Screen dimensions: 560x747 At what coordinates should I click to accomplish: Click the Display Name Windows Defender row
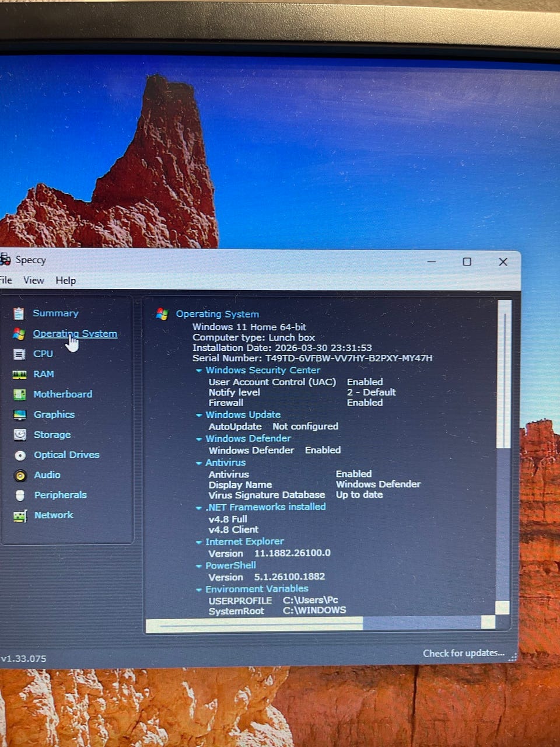click(x=315, y=484)
